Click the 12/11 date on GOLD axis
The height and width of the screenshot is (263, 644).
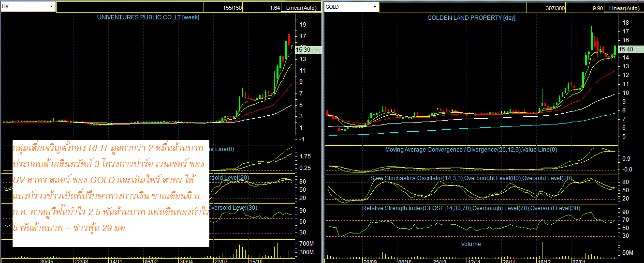point(473,261)
